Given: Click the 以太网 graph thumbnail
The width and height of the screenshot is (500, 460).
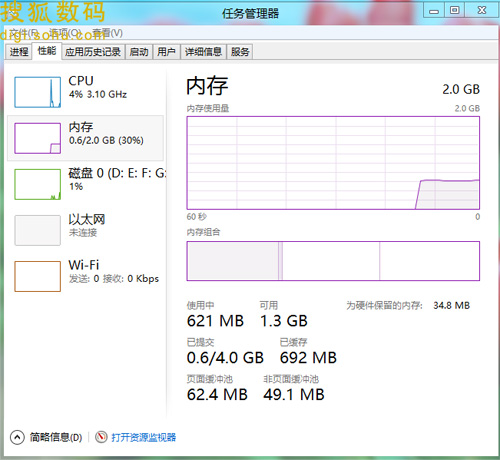Looking at the screenshot, I should click(38, 230).
